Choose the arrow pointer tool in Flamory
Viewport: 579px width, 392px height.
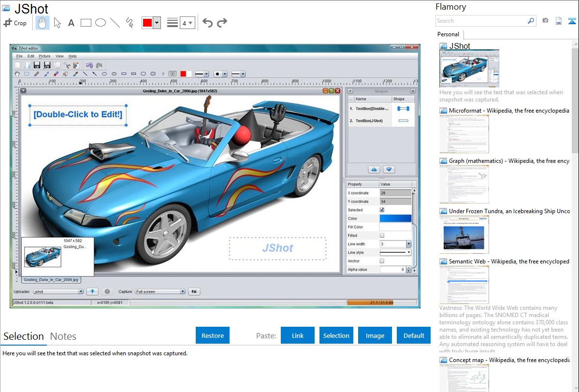pos(57,23)
